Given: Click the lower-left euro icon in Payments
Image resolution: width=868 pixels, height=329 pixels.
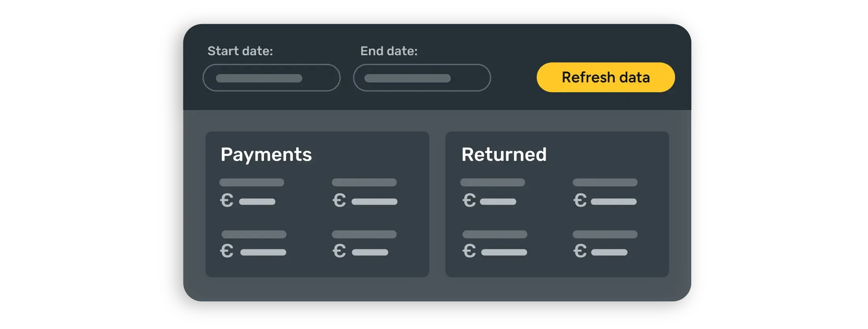Looking at the screenshot, I should pos(226,251).
